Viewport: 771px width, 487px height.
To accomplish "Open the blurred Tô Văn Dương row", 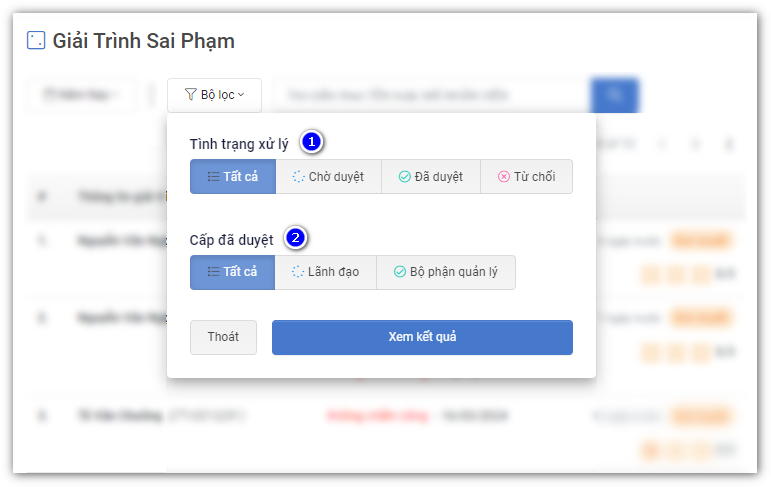I will pyautogui.click(x=120, y=413).
